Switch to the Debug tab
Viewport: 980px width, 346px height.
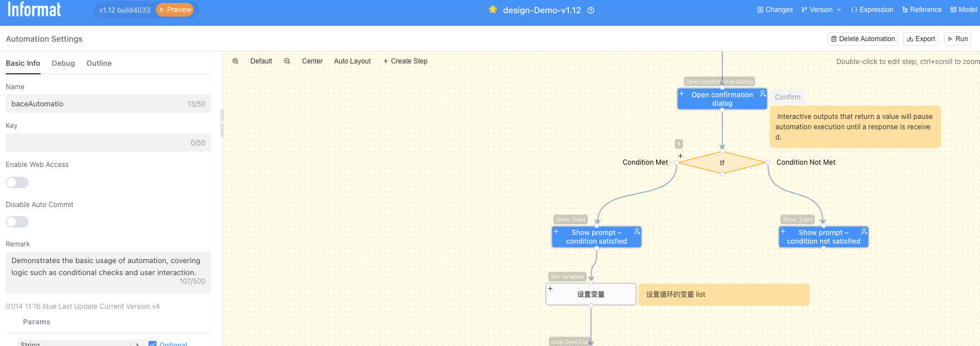(63, 63)
